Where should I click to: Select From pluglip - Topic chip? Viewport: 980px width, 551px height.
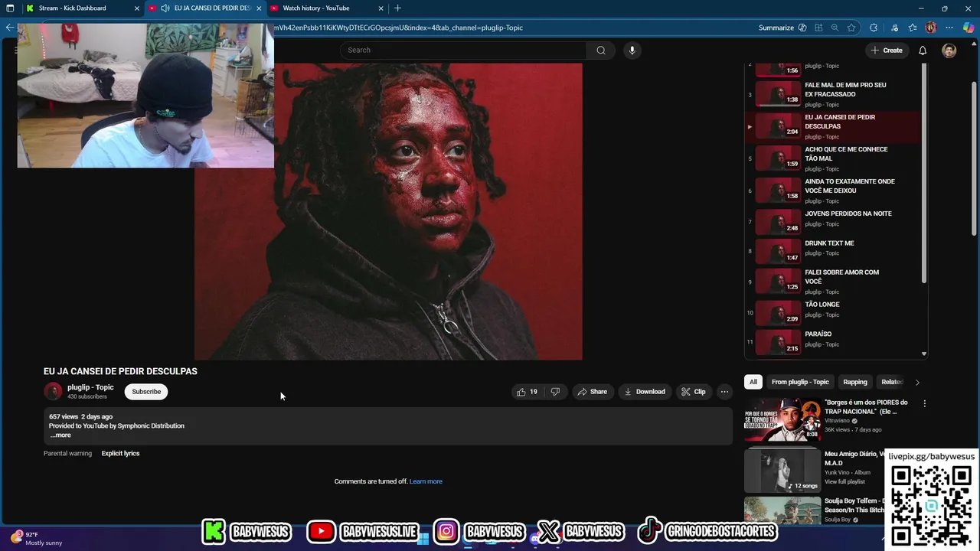click(800, 382)
